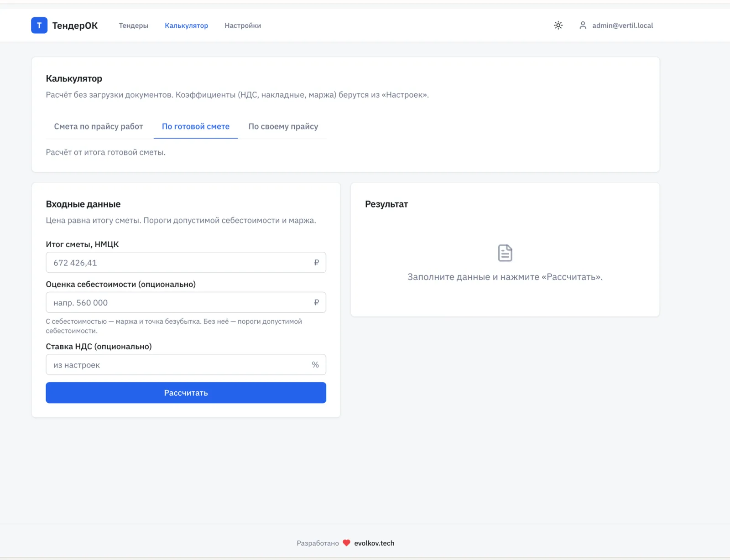Open the Настройки menu item

point(243,26)
